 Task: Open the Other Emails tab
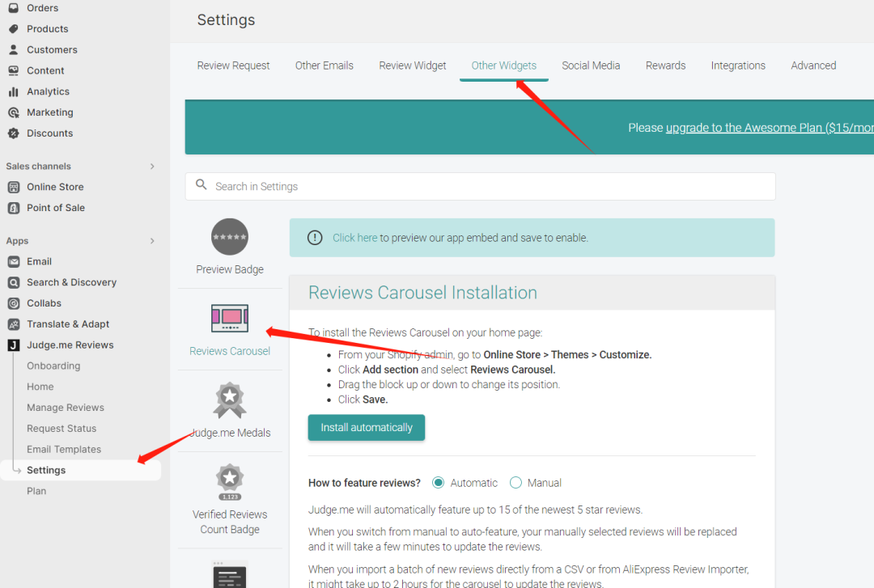click(x=325, y=66)
